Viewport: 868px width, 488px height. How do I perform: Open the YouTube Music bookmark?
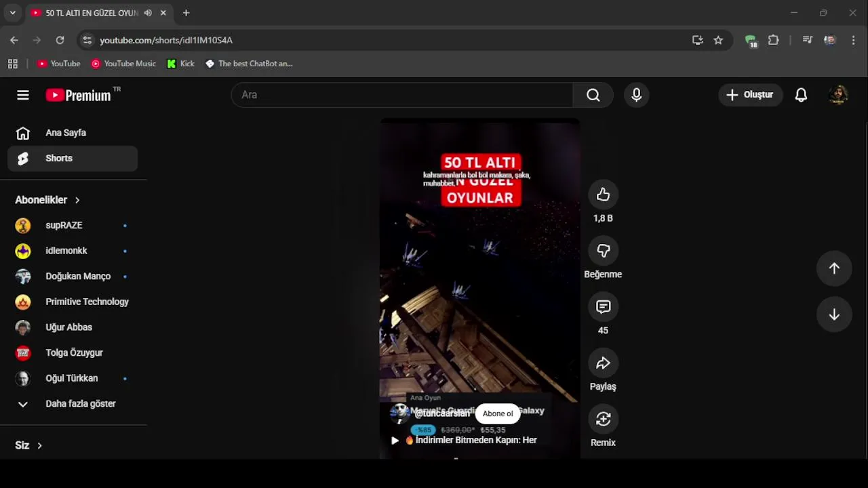tap(123, 64)
